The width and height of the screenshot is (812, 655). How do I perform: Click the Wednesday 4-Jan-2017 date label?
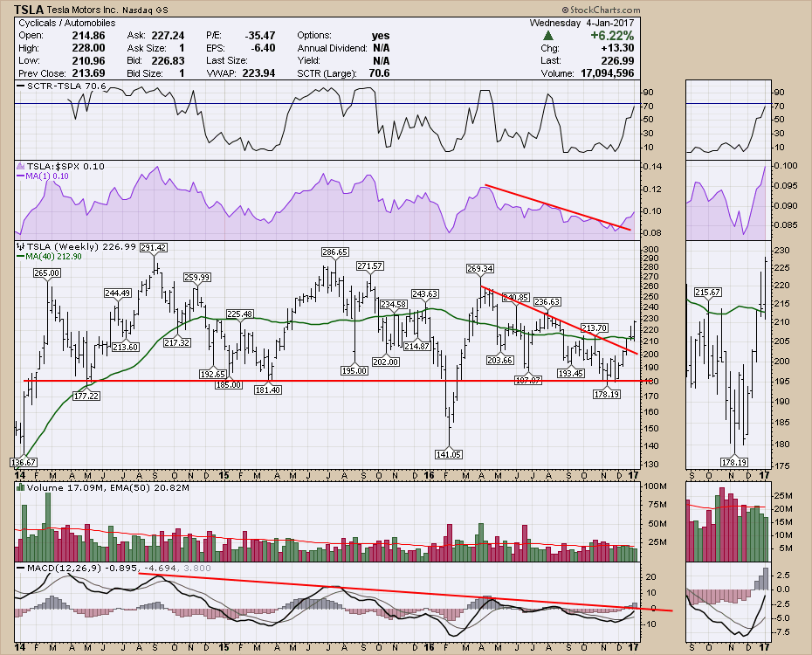pos(581,23)
